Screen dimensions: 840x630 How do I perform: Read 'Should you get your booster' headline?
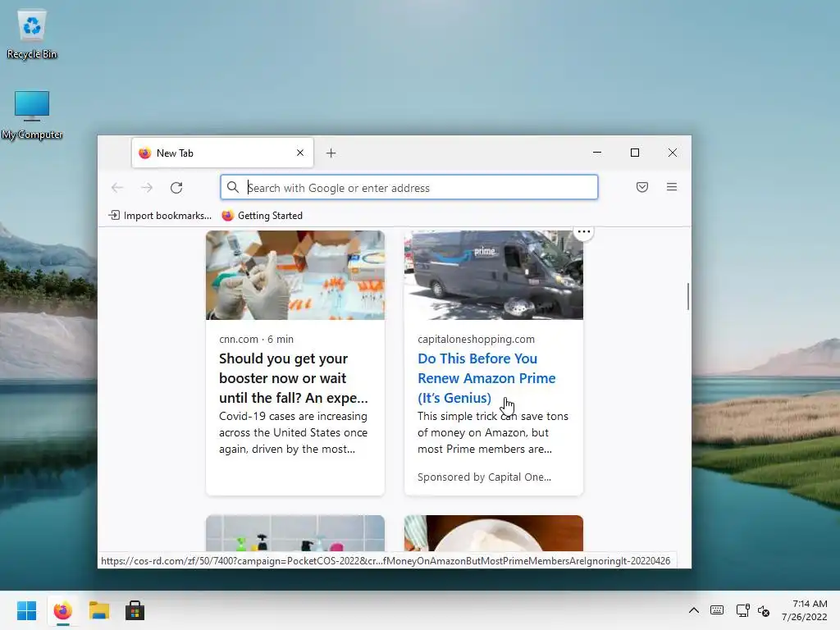294,378
